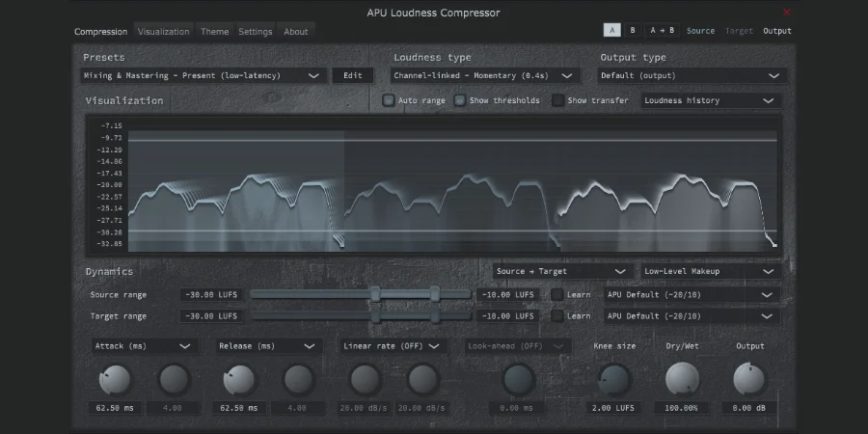The image size is (868, 434).
Task: Click the Release secondary knob
Action: pyautogui.click(x=299, y=380)
